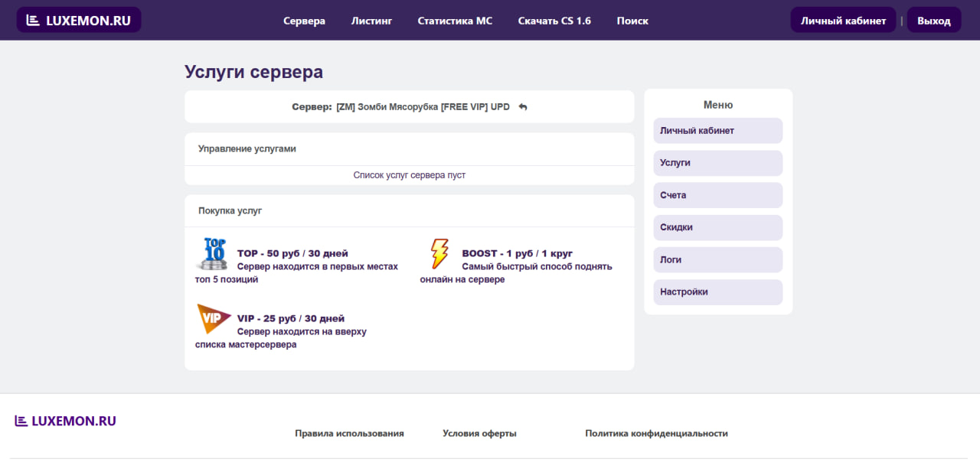Click the VIP service badge icon
This screenshot has height=469, width=980.
click(x=214, y=318)
